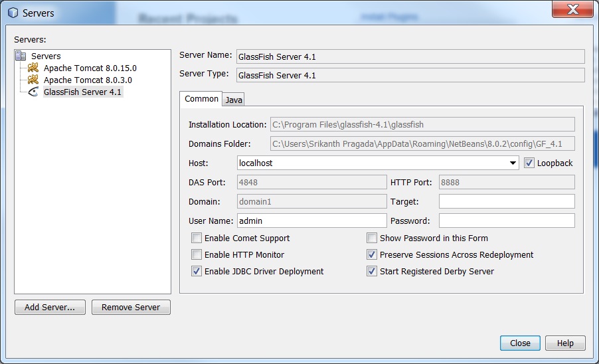Image resolution: width=599 pixels, height=364 pixels.
Task: Click the Target input field
Action: point(507,201)
